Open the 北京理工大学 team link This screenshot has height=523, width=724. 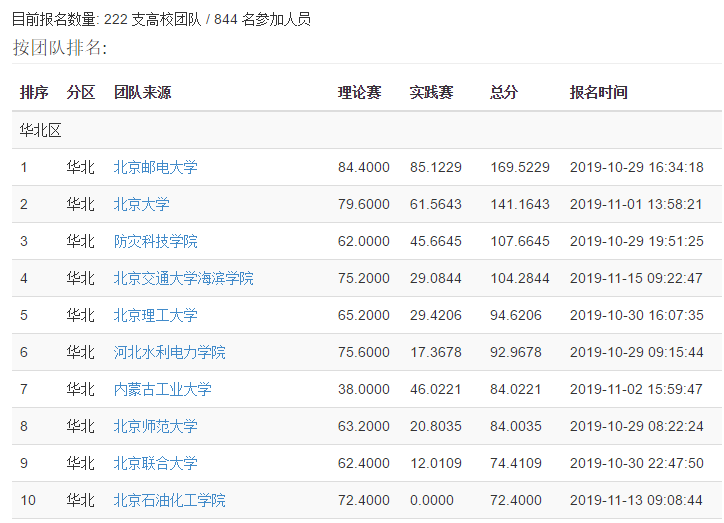(156, 315)
